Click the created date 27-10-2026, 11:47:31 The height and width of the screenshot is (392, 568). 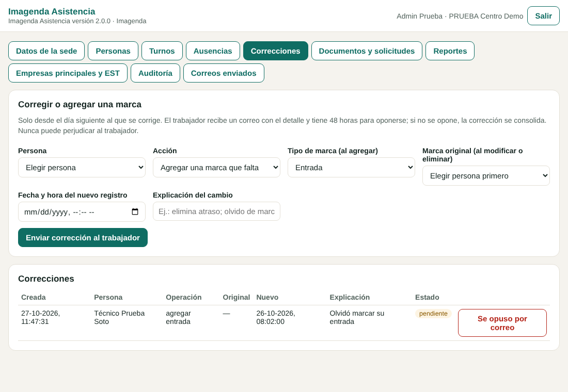coord(41,317)
